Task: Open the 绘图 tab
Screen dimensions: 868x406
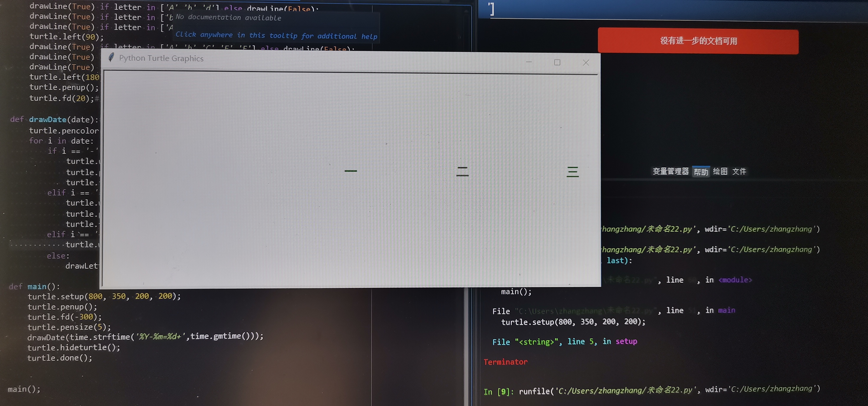Action: [x=720, y=171]
